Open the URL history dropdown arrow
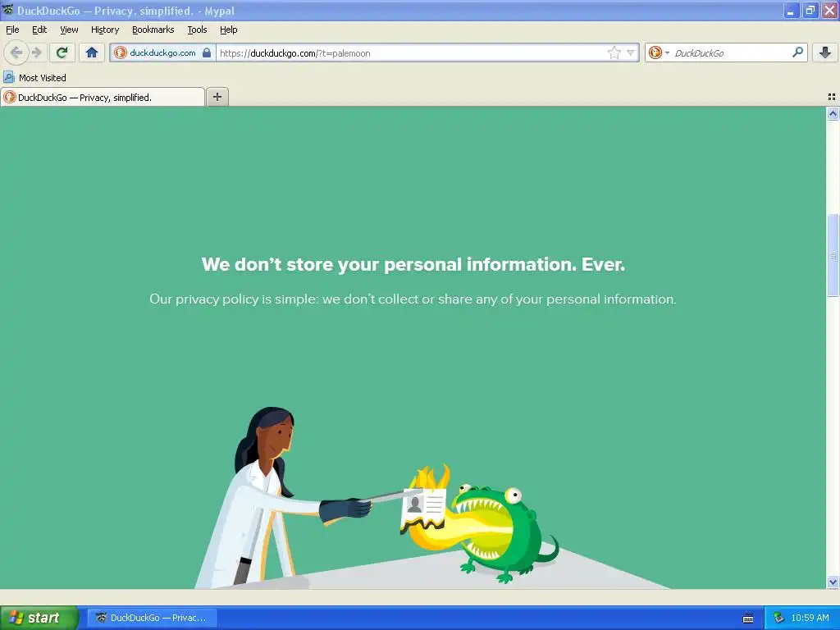This screenshot has height=630, width=840. (631, 53)
